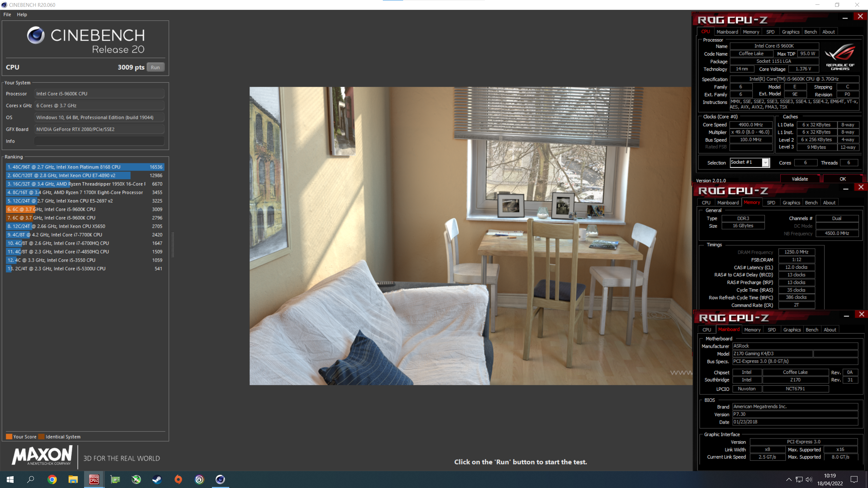Open Ubisoft Connect from the taskbar

[x=199, y=479]
